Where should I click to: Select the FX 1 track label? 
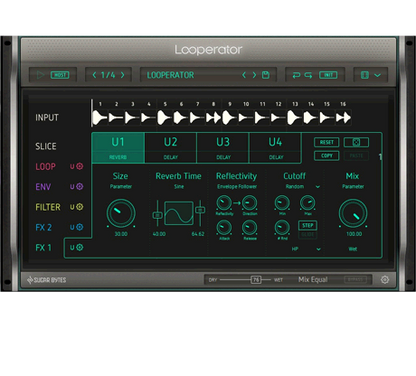click(44, 248)
